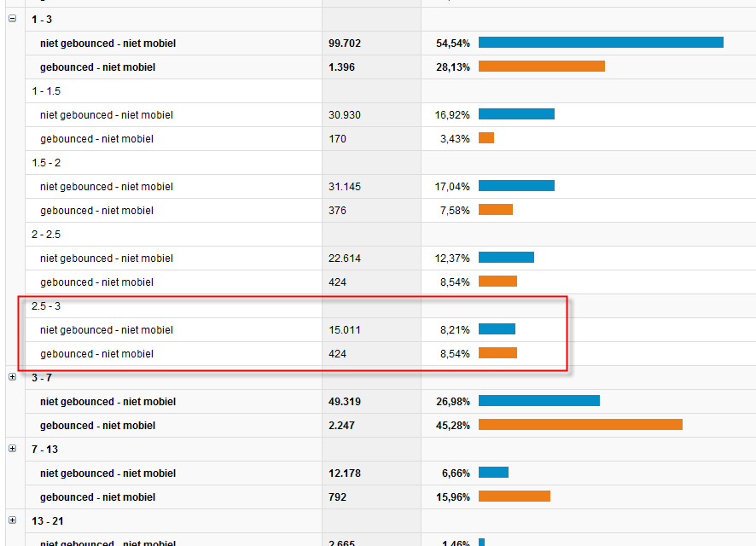The width and height of the screenshot is (756, 546).
Task: Select the 1 - 1.5 subgroup row label
Action: click(x=46, y=91)
